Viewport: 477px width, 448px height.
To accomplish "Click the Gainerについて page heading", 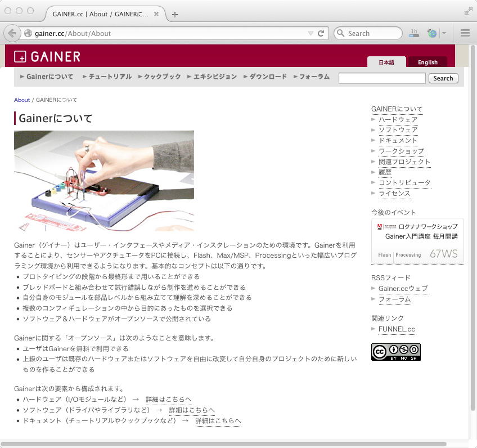I will 55,118.
